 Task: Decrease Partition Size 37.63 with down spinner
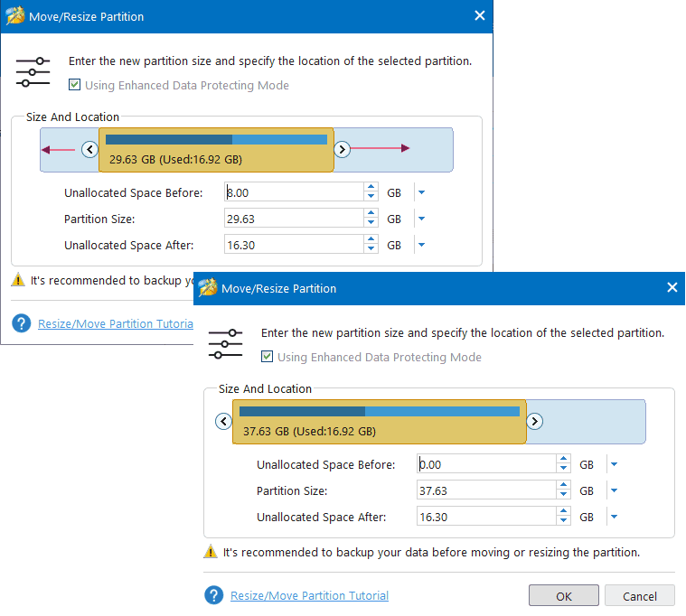pos(563,495)
